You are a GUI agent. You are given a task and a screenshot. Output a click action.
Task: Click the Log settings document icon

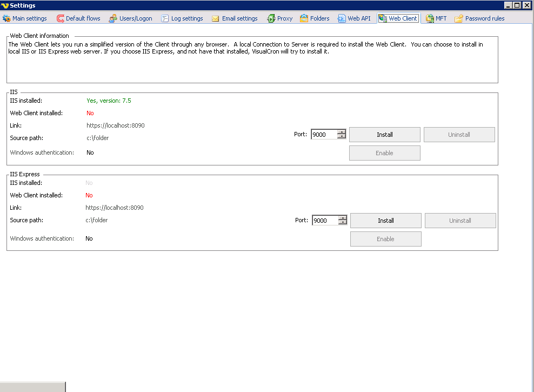coord(165,18)
